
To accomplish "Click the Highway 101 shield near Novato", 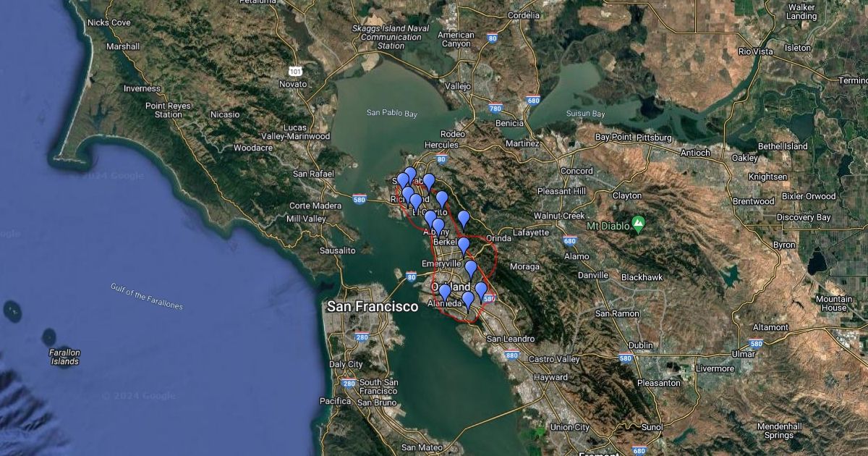I will (x=294, y=70).
